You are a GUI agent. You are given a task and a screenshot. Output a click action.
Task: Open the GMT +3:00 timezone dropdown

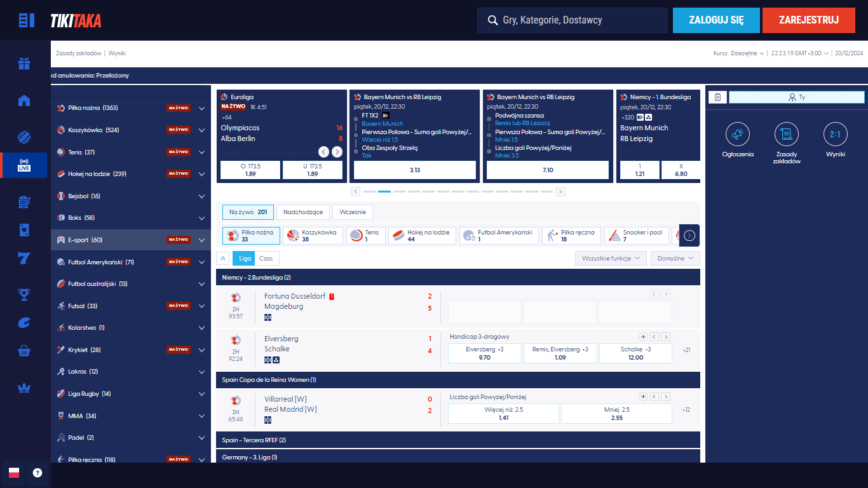pyautogui.click(x=800, y=53)
